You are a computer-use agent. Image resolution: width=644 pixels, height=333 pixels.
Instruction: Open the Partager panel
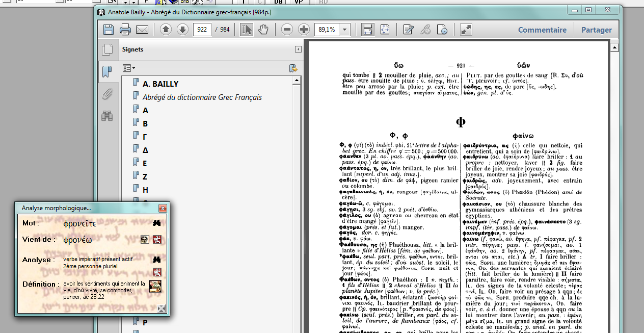597,30
